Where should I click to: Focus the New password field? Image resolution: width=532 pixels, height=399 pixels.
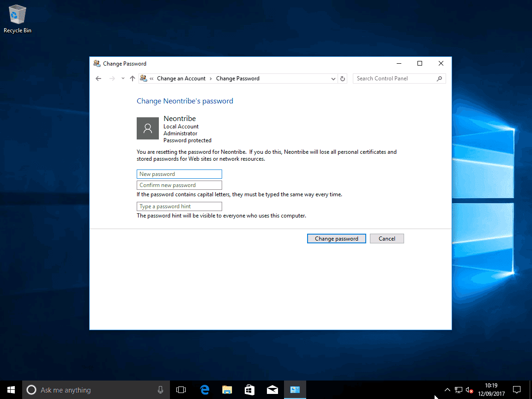point(179,174)
